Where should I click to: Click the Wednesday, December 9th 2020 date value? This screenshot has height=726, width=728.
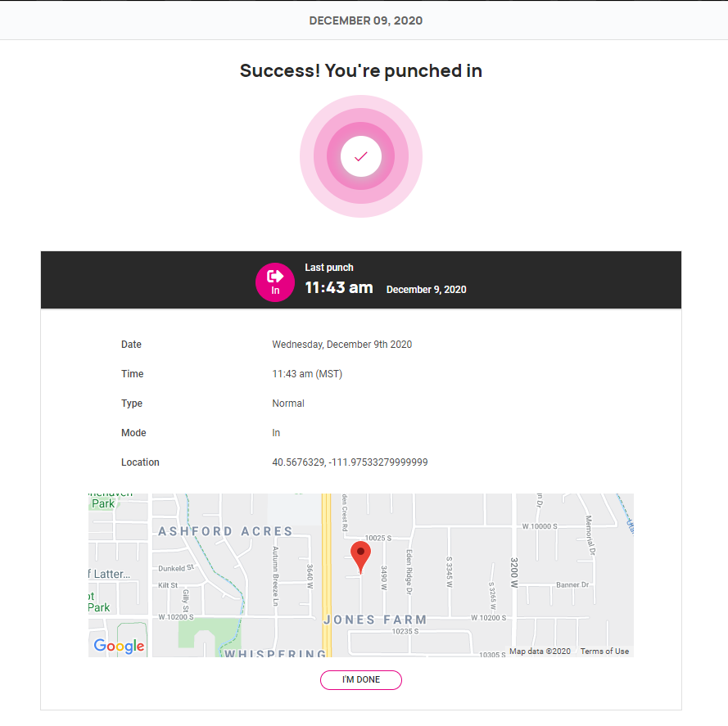341,345
